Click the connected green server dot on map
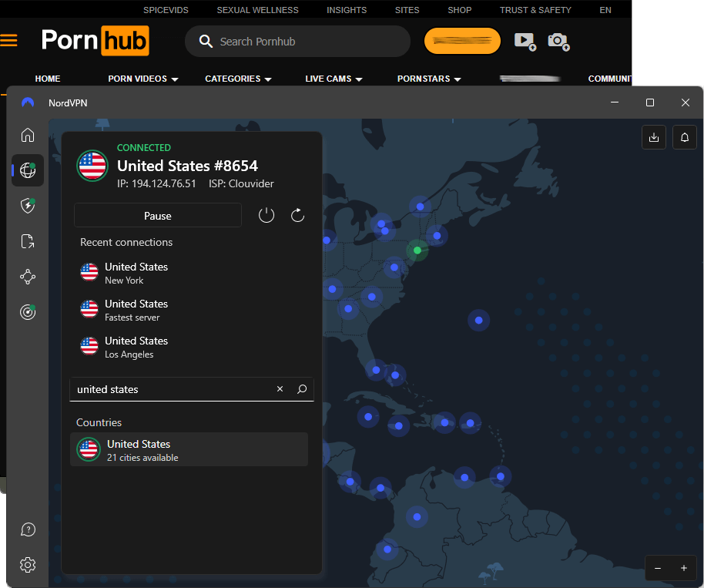 pyautogui.click(x=417, y=250)
